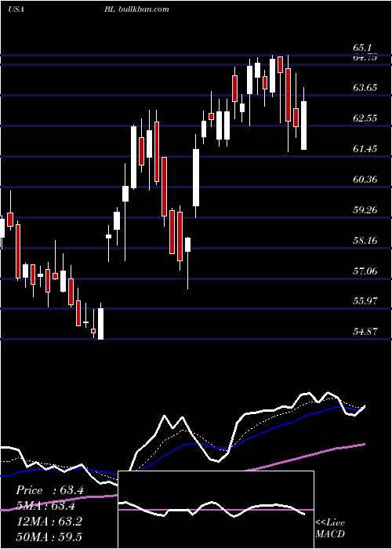Click the 54.87 price level label
The image size is (392, 549).
pos(365,331)
